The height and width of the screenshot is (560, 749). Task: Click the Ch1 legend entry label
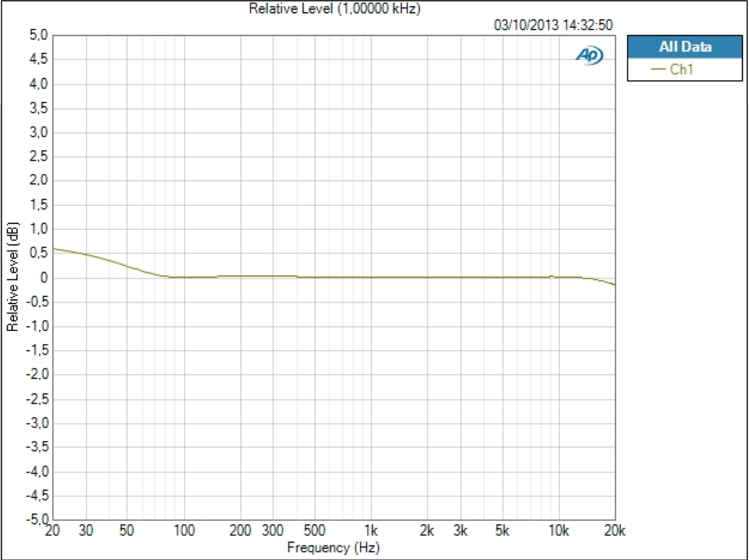(x=682, y=69)
